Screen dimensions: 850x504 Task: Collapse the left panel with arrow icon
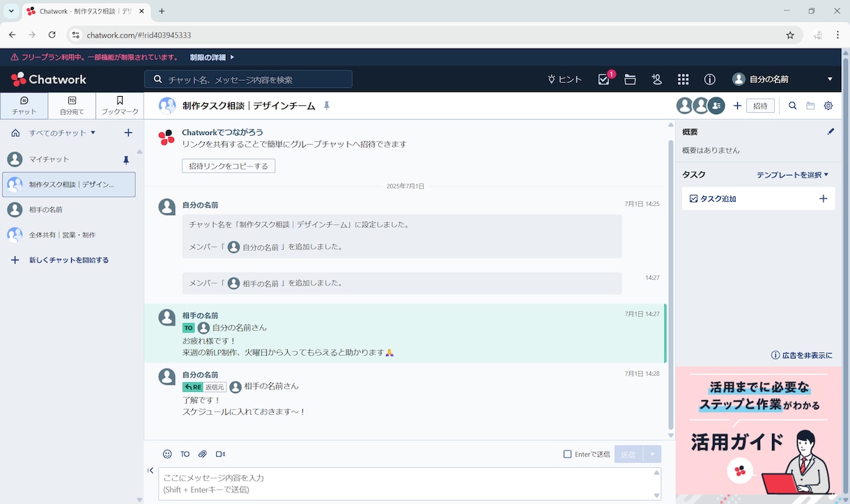(150, 471)
